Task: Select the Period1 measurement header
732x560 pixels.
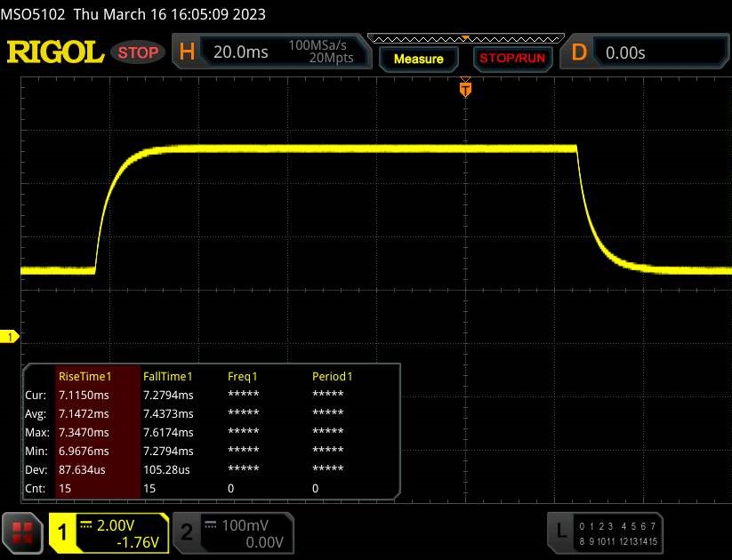Action: point(333,377)
